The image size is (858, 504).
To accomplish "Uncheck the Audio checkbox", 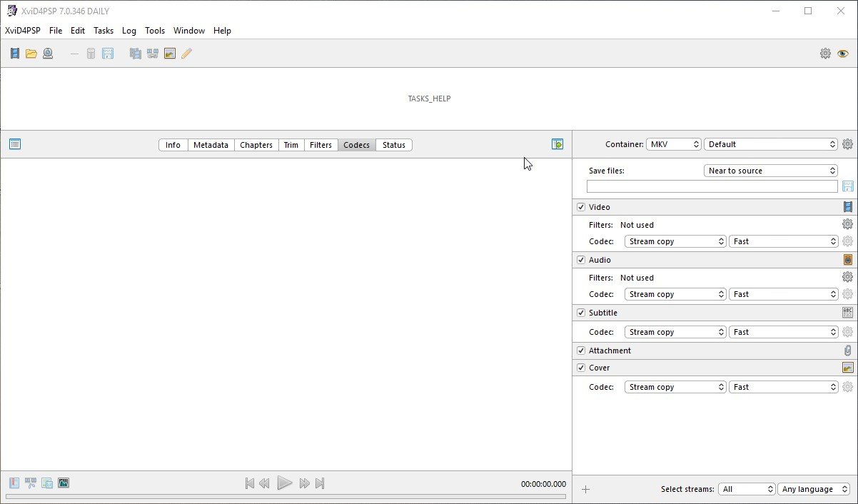I will point(581,260).
